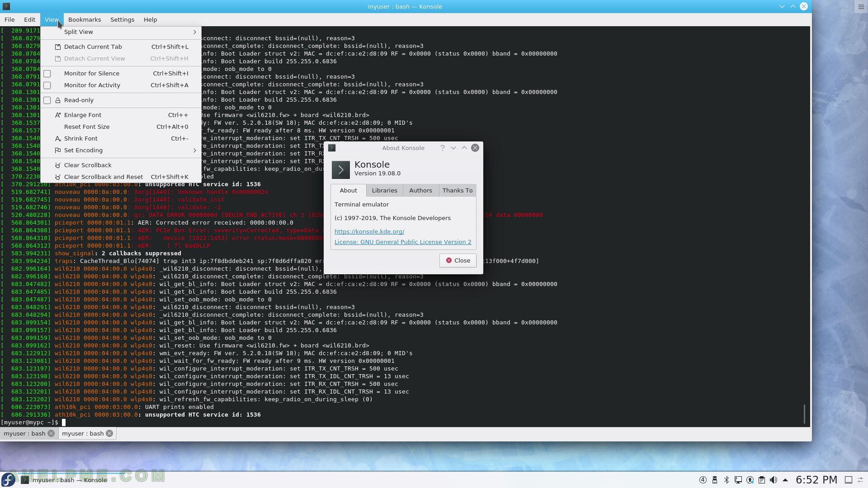The height and width of the screenshot is (488, 868).
Task: Open clipboard tray icon
Action: (762, 480)
